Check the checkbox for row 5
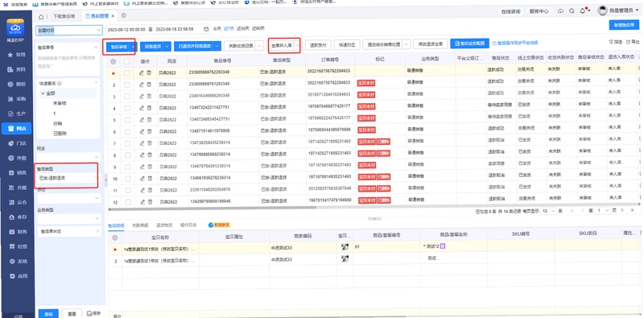The image size is (644, 318). point(127,120)
